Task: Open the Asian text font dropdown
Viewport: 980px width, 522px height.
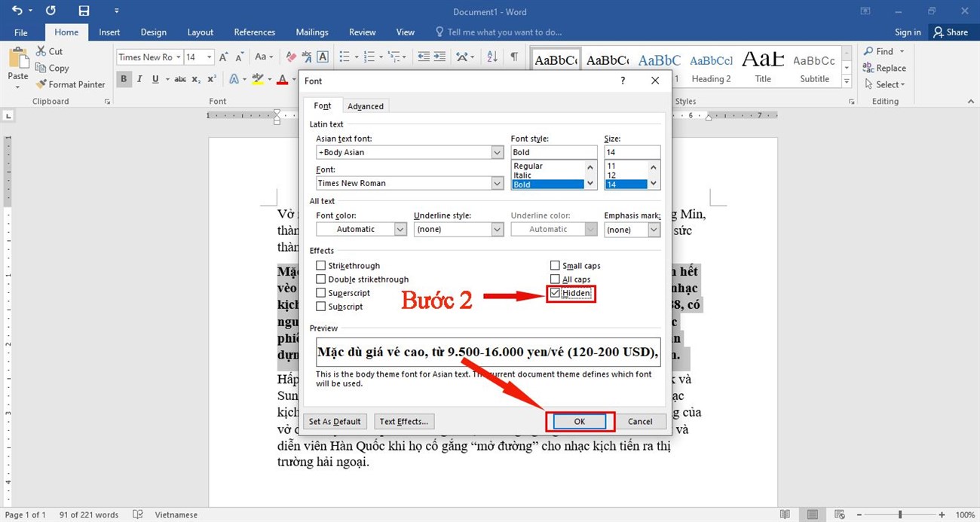Action: tap(497, 152)
